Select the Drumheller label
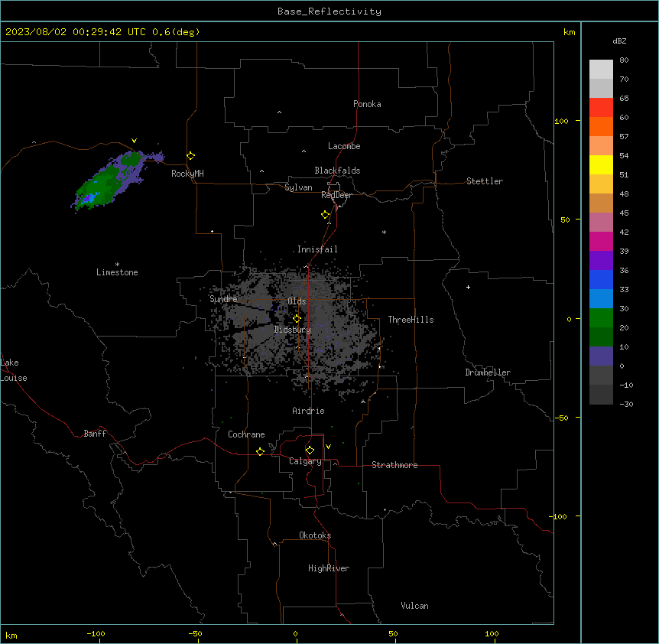This screenshot has width=659, height=644. pyautogui.click(x=488, y=372)
